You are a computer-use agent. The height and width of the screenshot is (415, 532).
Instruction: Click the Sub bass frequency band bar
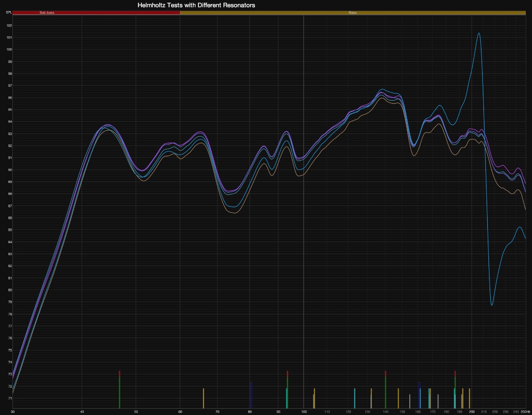tap(96, 13)
